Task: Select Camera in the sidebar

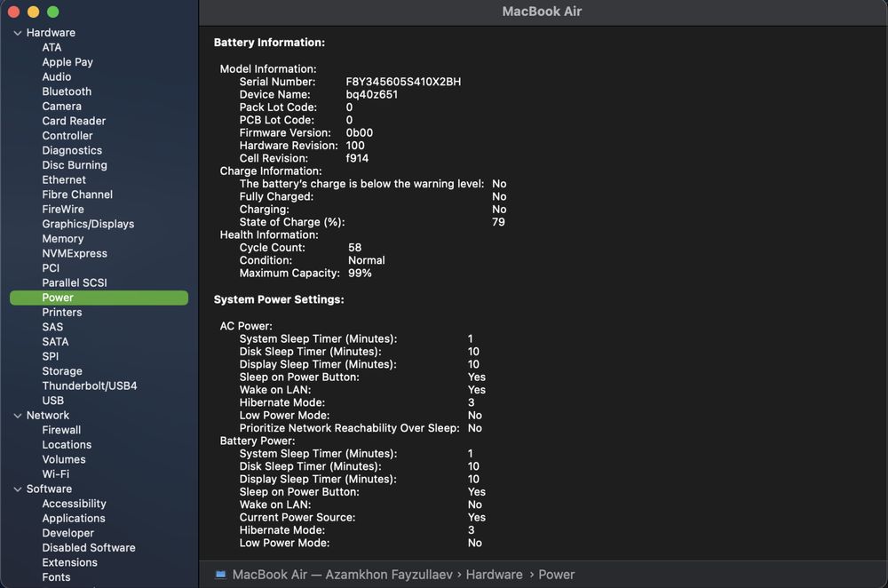Action: tap(62, 107)
